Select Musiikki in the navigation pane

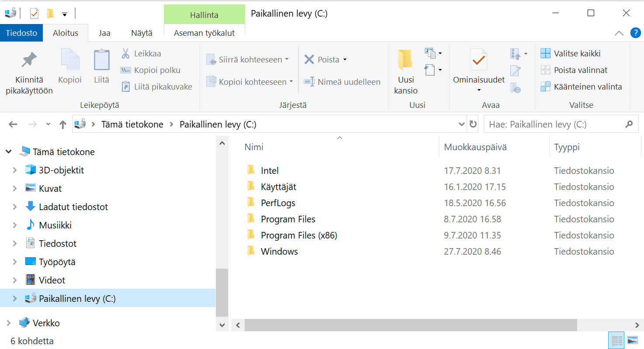(x=55, y=225)
